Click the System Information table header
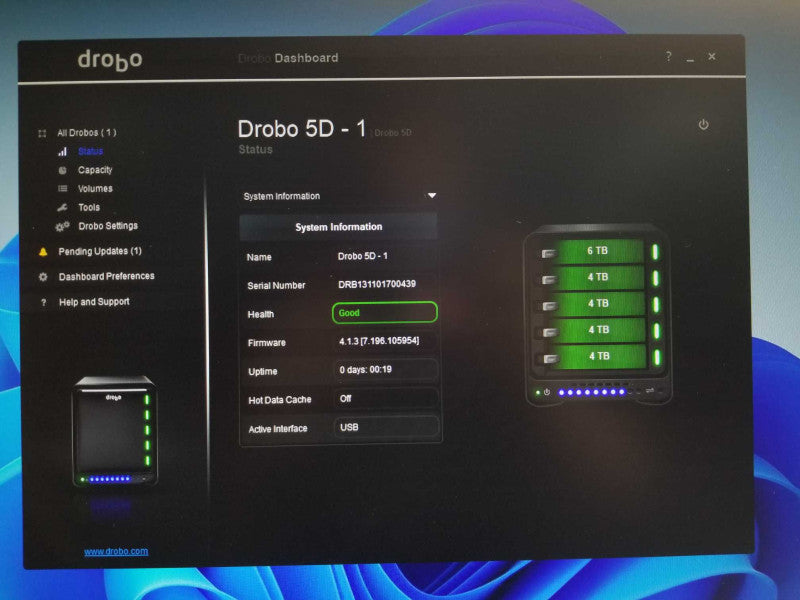This screenshot has height=600, width=800. coord(339,227)
